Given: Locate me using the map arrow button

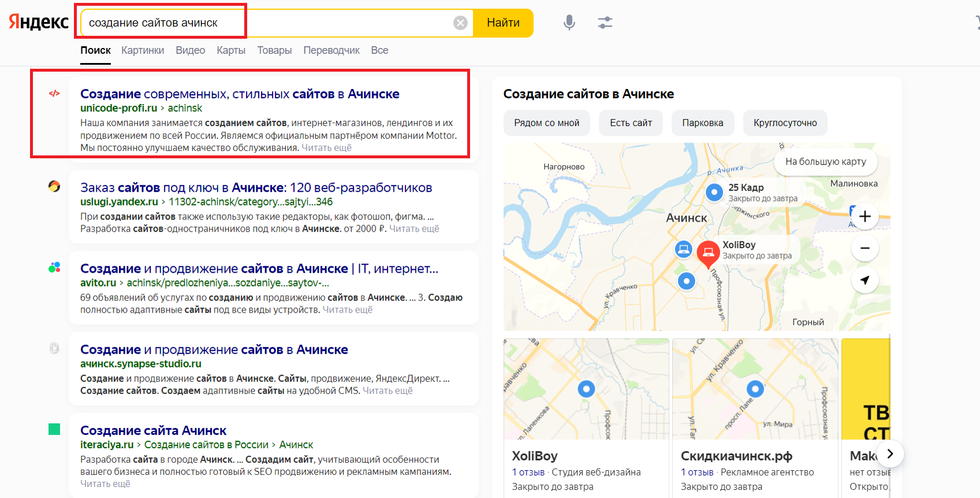Looking at the screenshot, I should [865, 280].
